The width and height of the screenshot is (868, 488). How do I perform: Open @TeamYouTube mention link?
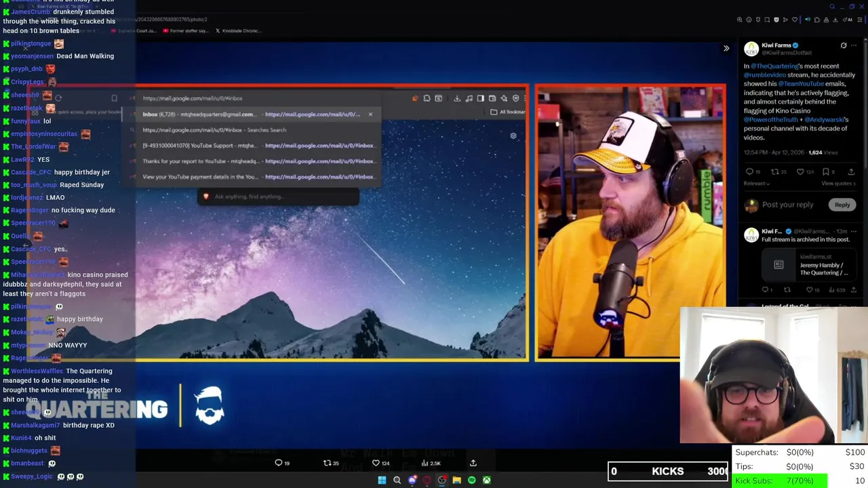point(801,84)
